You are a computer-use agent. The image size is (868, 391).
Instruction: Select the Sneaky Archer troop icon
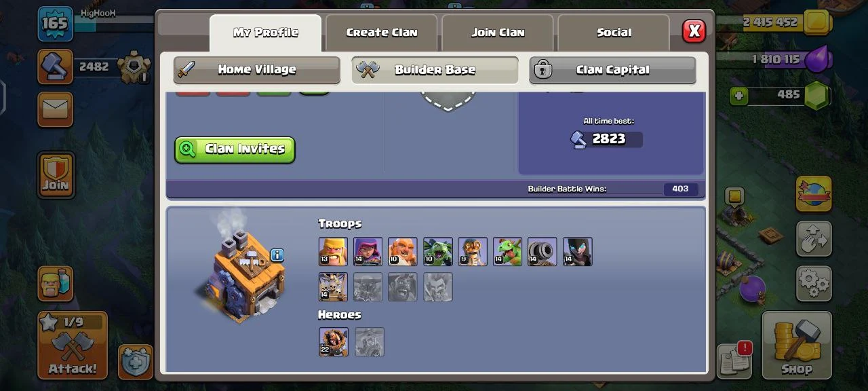(368, 251)
